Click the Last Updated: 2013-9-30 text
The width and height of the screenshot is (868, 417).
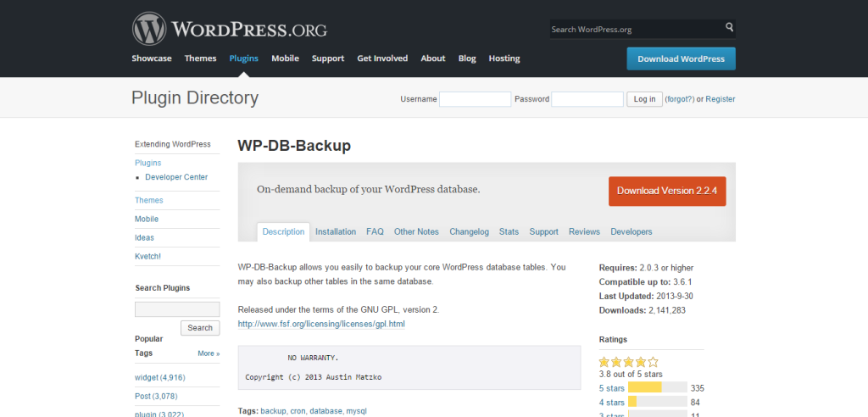(x=645, y=296)
